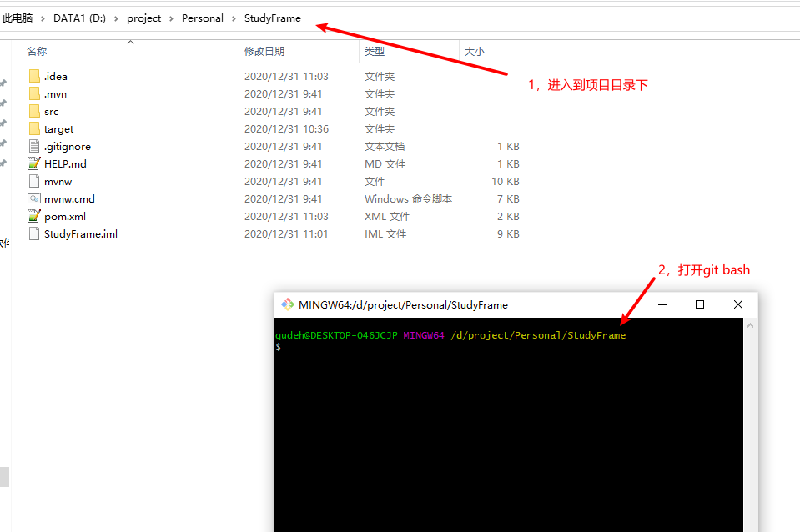Viewport: 800px width, 532px height.
Task: Expand the chevron after 此电脑 breadcrumb
Action: pyautogui.click(x=43, y=19)
